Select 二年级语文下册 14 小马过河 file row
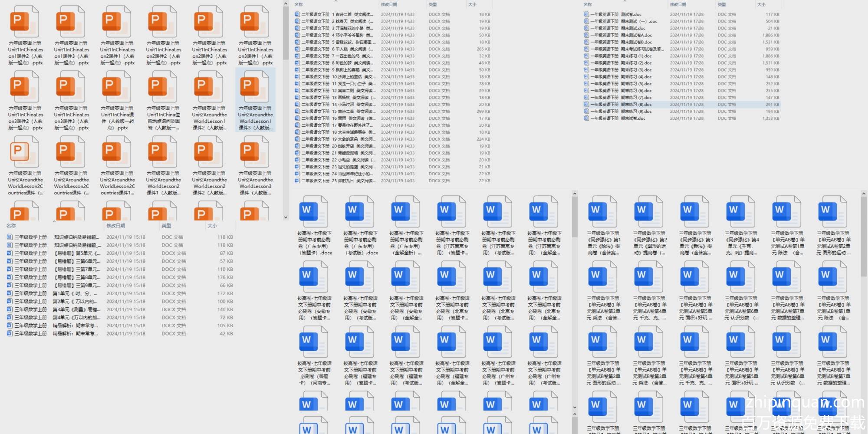 pyautogui.click(x=339, y=105)
